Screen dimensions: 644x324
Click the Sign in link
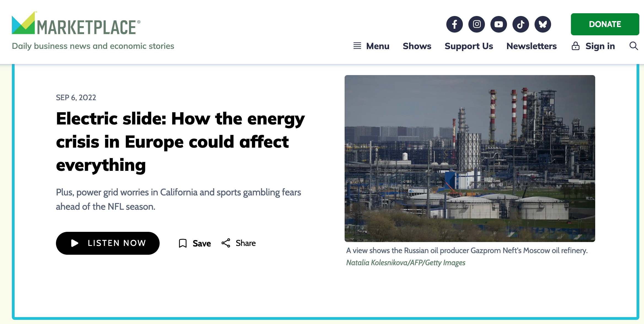(x=600, y=46)
